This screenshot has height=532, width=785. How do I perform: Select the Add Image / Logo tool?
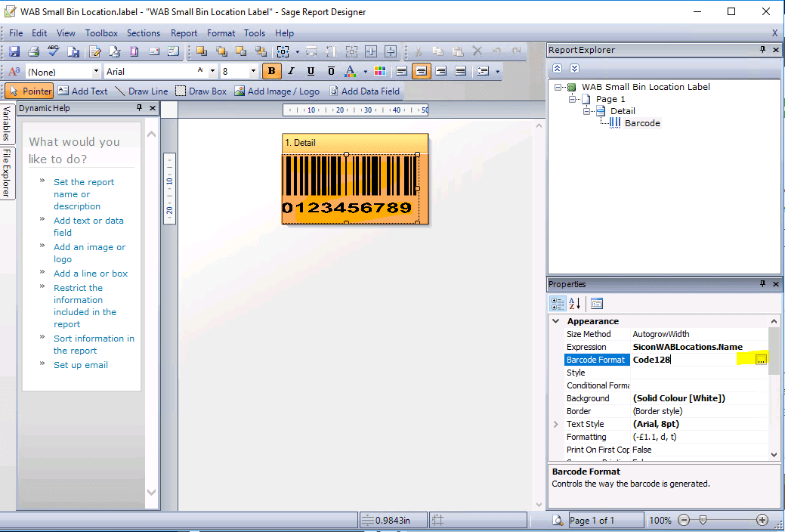tap(277, 91)
